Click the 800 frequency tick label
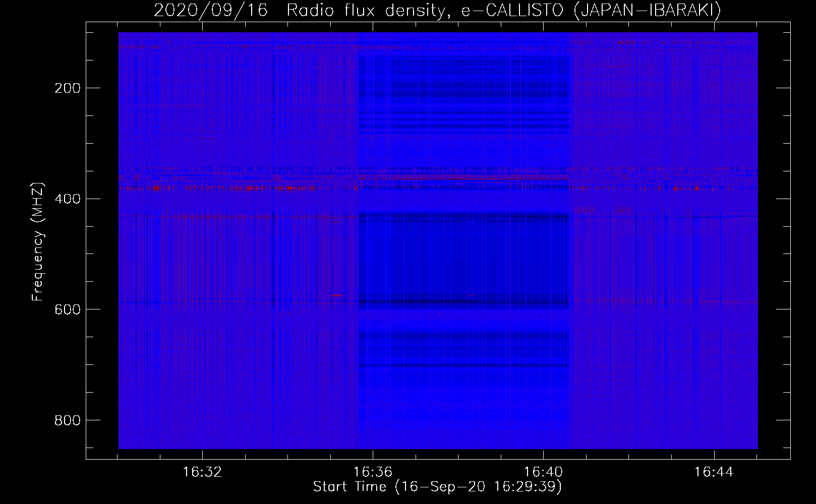 tap(68, 420)
